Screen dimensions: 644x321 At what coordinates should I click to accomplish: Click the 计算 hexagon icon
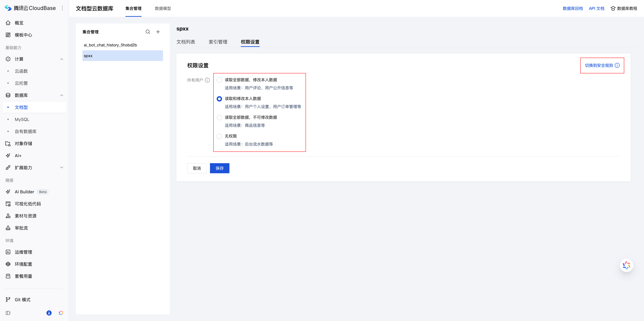[x=8, y=59]
